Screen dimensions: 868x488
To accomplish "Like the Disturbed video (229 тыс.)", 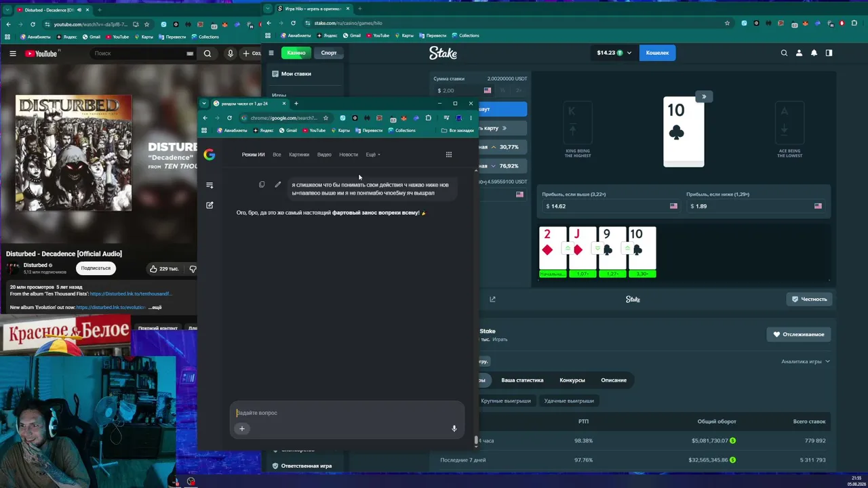I will pyautogui.click(x=165, y=268).
